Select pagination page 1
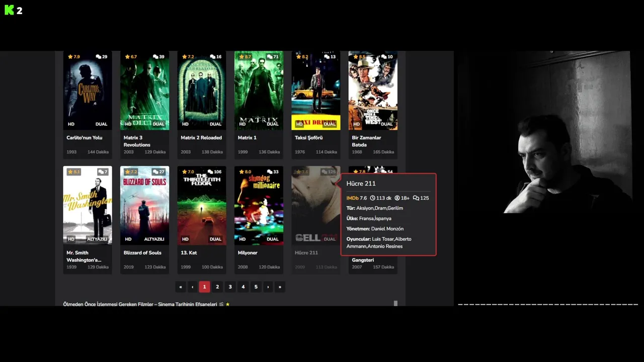This screenshot has height=362, width=644. point(204,287)
